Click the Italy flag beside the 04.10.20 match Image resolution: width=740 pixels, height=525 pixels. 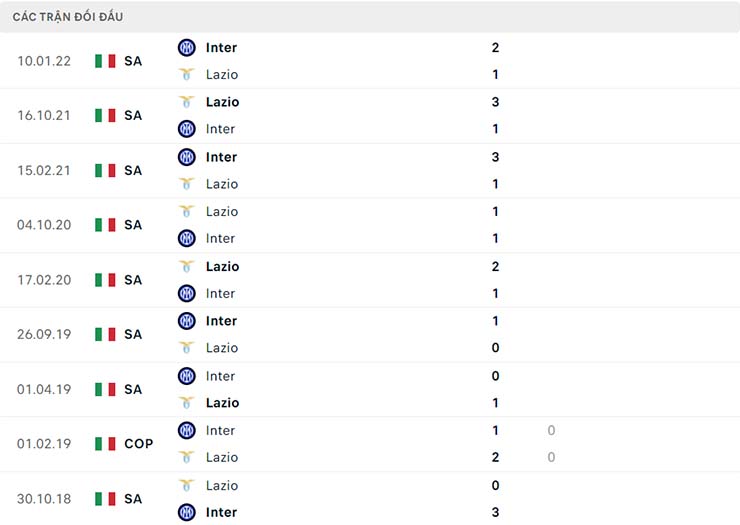click(105, 225)
